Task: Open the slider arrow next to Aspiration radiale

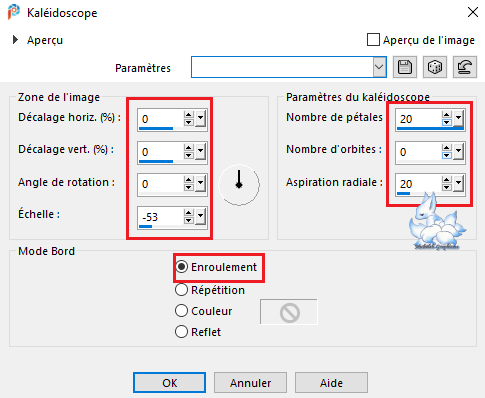Action: tap(458, 183)
